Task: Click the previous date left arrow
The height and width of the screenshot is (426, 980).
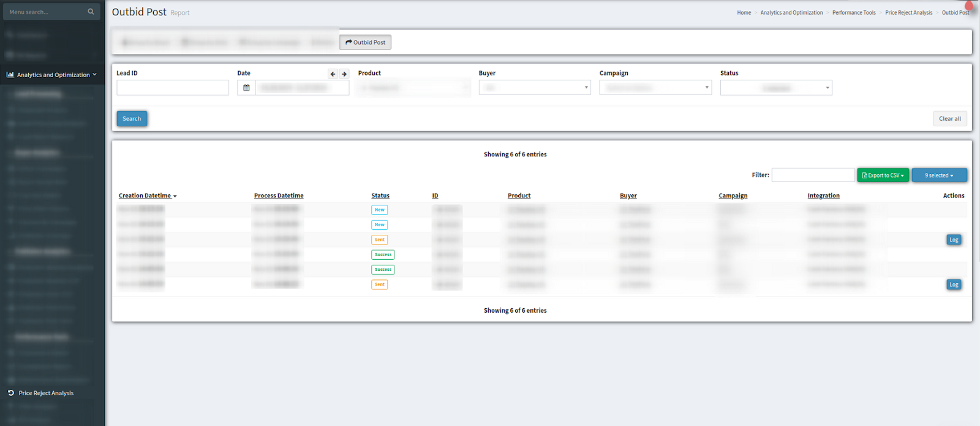Action: 333,74
